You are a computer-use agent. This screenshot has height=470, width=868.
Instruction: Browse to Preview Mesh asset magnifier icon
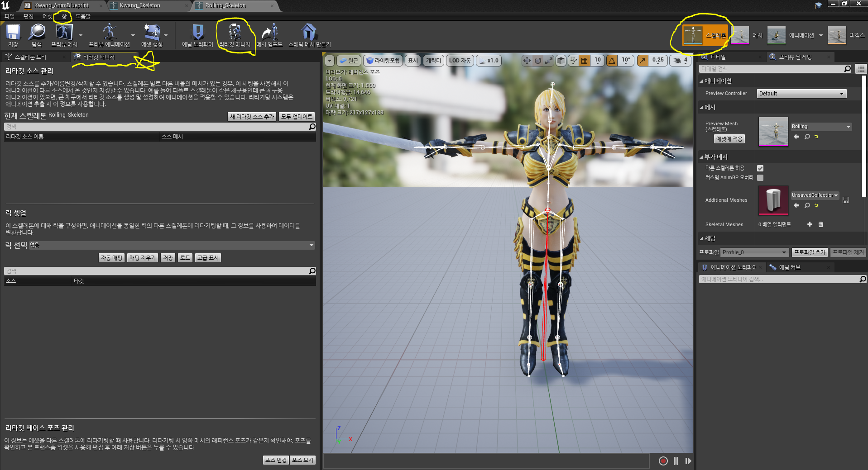[x=807, y=137]
